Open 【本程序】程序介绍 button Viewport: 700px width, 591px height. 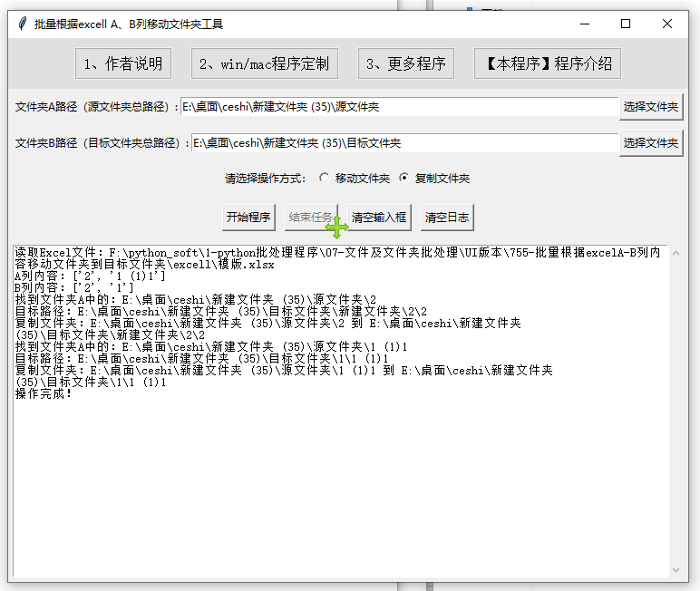pos(548,63)
